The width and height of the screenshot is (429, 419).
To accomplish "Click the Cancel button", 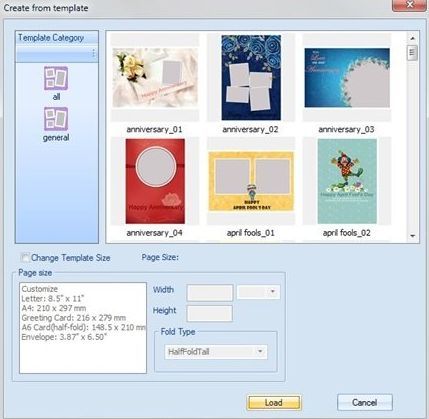I will (x=365, y=403).
